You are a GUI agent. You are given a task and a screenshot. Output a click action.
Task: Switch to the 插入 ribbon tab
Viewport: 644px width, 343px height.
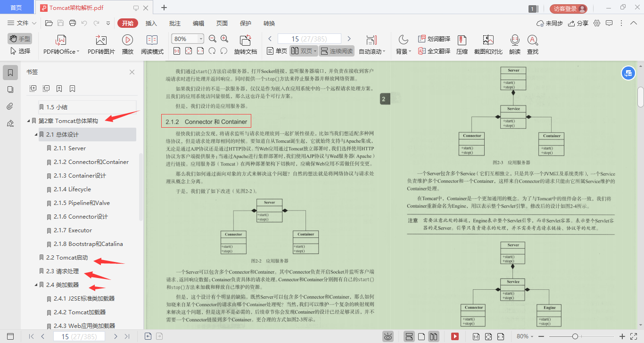150,23
